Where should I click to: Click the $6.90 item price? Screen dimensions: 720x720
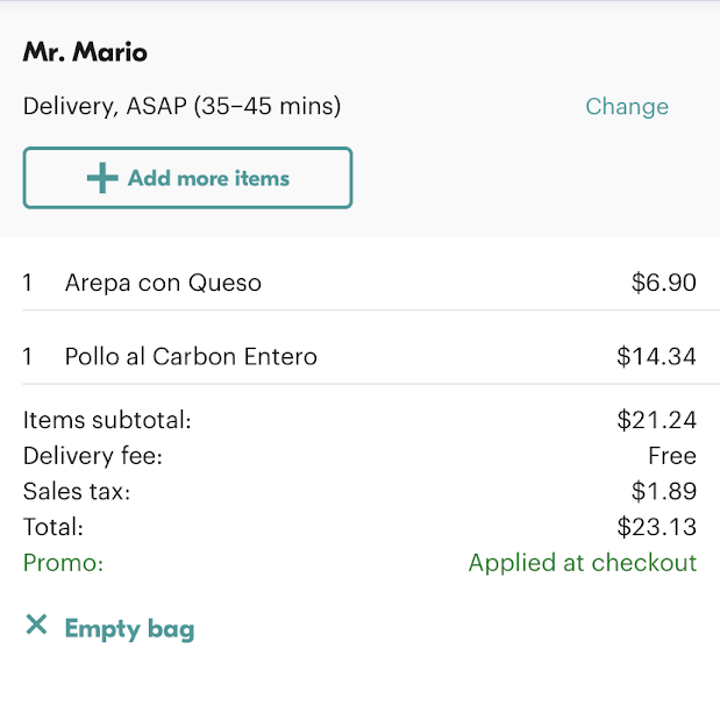click(663, 283)
